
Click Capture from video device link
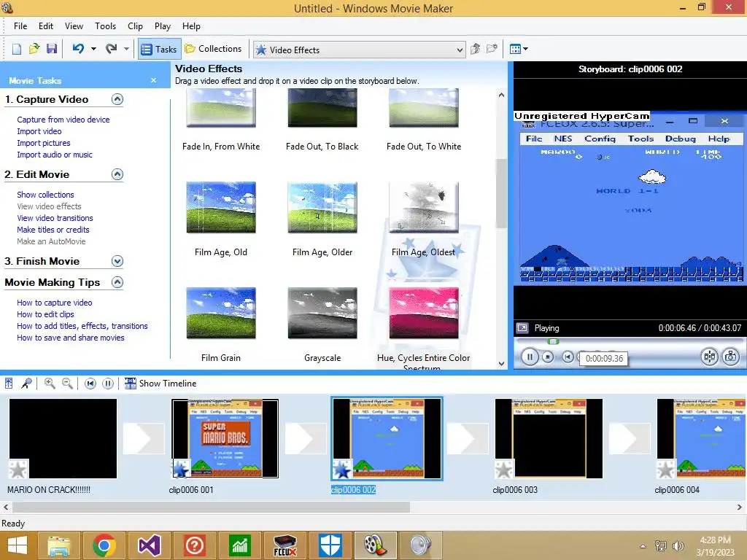[63, 120]
